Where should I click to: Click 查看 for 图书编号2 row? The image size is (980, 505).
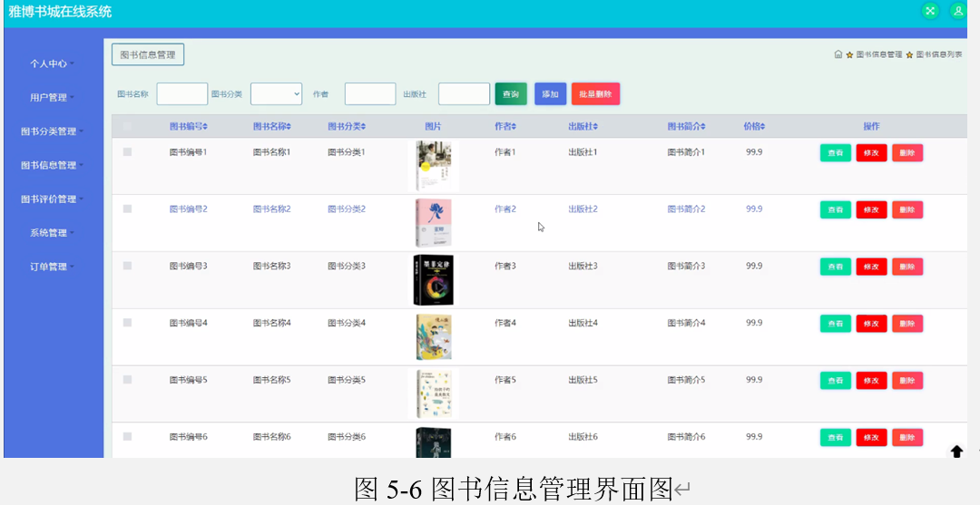pos(836,209)
